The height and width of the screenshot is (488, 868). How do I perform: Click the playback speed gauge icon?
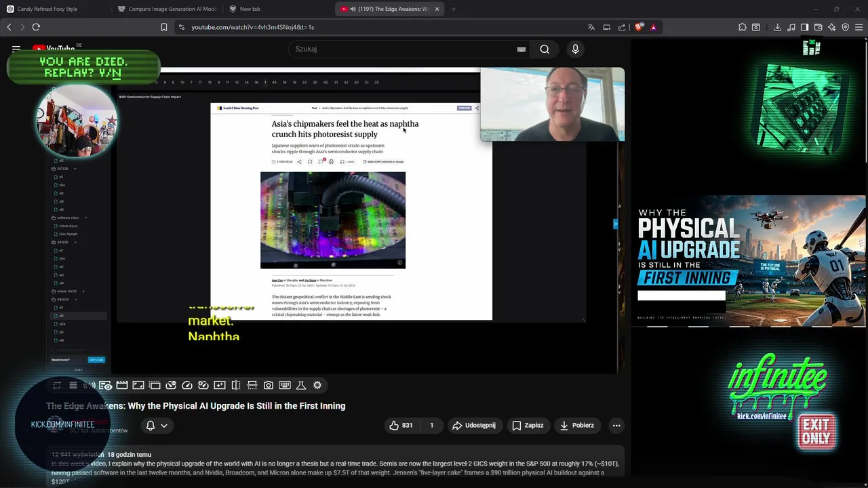tap(187, 385)
